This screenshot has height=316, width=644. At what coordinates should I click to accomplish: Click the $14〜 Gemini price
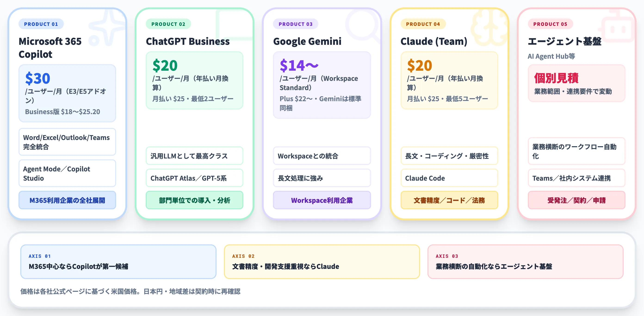click(299, 65)
